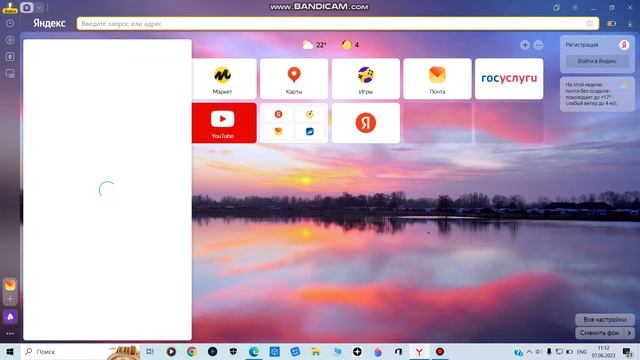The image size is (640, 360).
Task: Open the collections icon in left sidebar
Action: (10, 57)
